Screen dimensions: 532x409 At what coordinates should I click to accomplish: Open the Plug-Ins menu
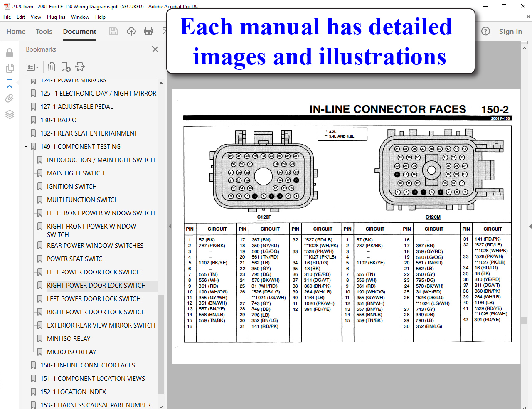click(56, 17)
